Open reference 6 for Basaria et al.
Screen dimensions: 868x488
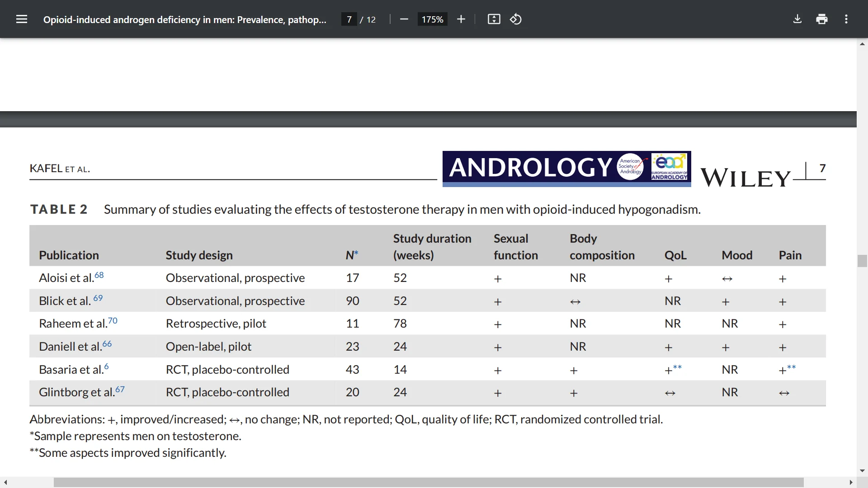coord(106,366)
